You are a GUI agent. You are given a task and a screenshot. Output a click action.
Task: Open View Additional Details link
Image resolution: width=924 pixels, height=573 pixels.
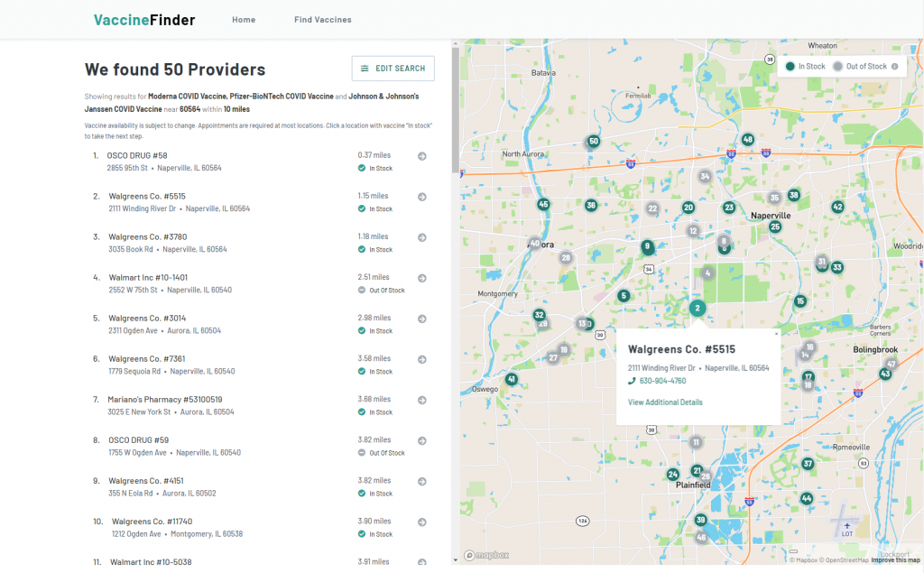click(665, 402)
